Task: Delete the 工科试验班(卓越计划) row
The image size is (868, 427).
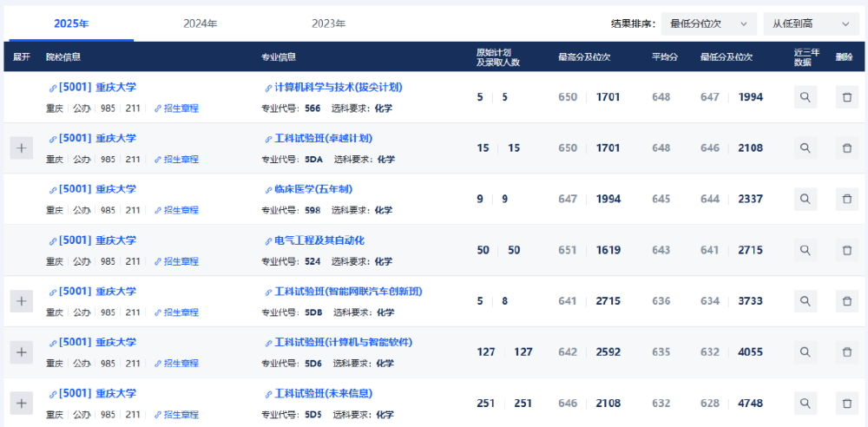Action: [847, 148]
